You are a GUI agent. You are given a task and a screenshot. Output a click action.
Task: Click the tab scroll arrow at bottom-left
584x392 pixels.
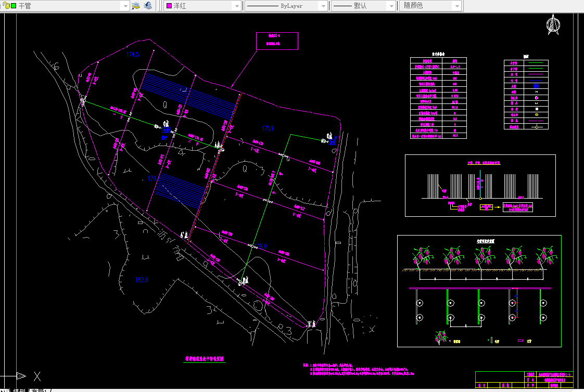tap(5, 390)
